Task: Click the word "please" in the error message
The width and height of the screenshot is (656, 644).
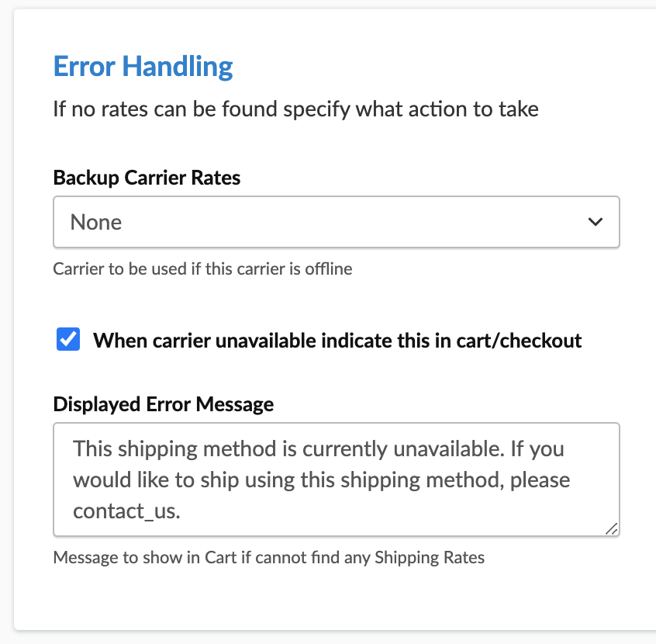Action: 537,480
